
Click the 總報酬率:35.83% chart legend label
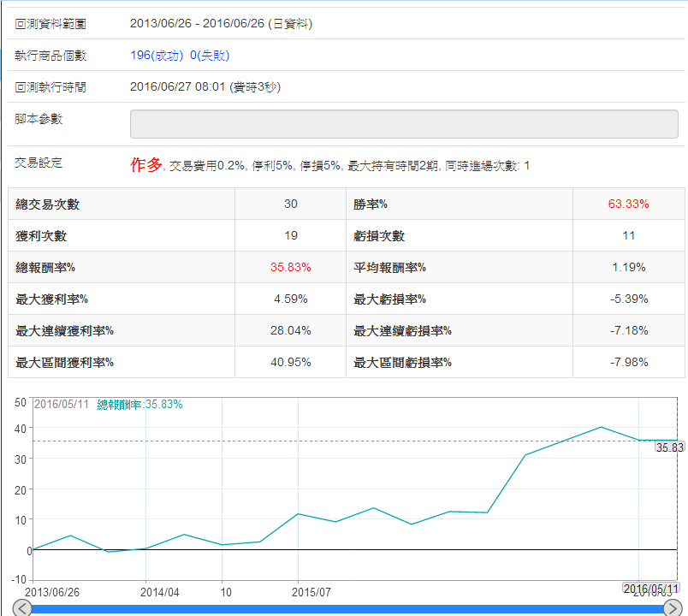(139, 405)
